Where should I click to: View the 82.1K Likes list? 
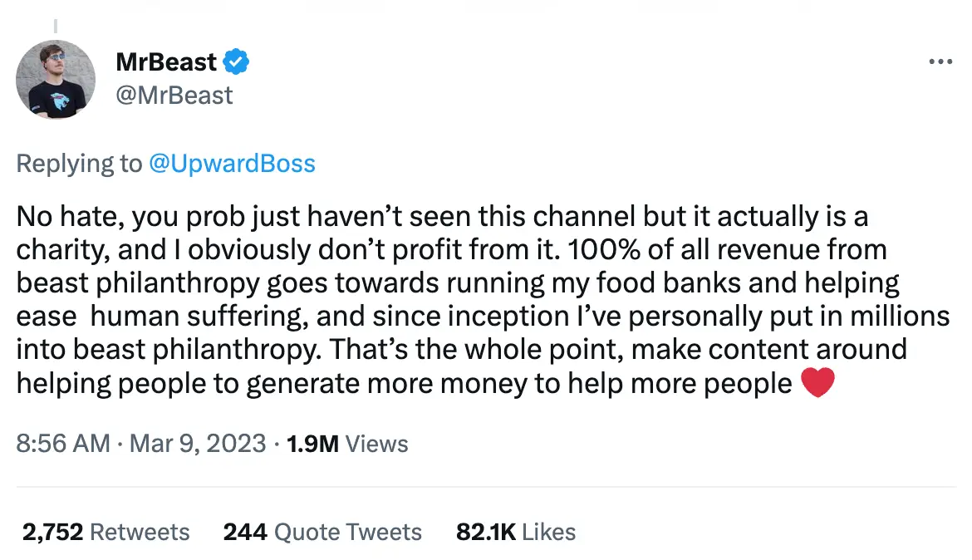coord(514,532)
